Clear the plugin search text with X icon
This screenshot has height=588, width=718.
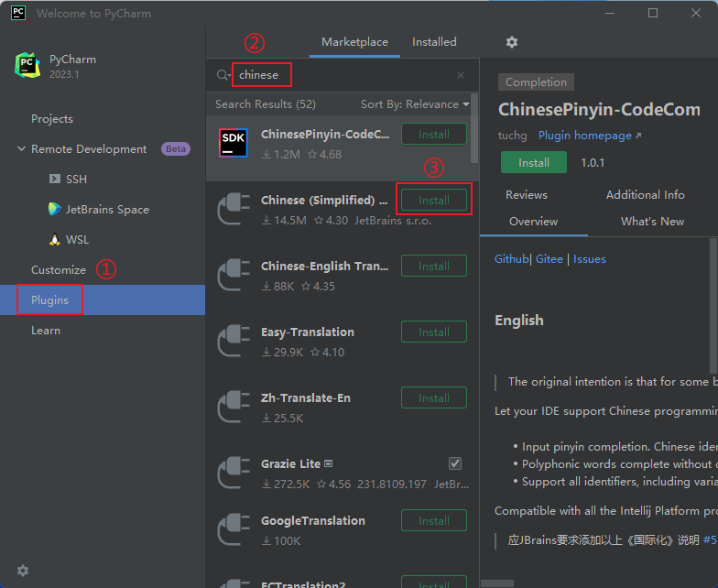[x=460, y=75]
